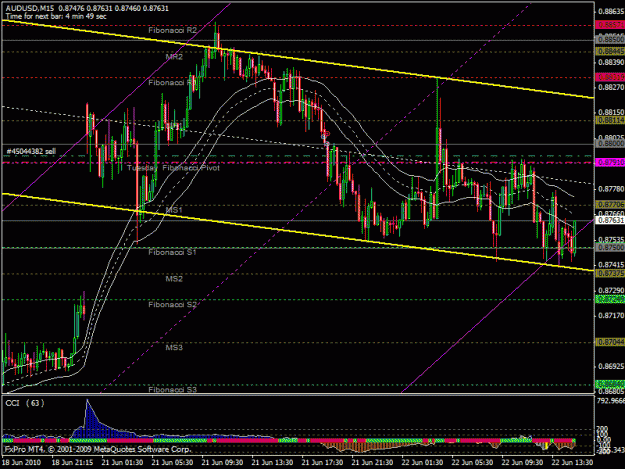Click the '21 Jun 13:30' time axis label
Image resolution: width=625 pixels, height=469 pixels.
point(272,462)
